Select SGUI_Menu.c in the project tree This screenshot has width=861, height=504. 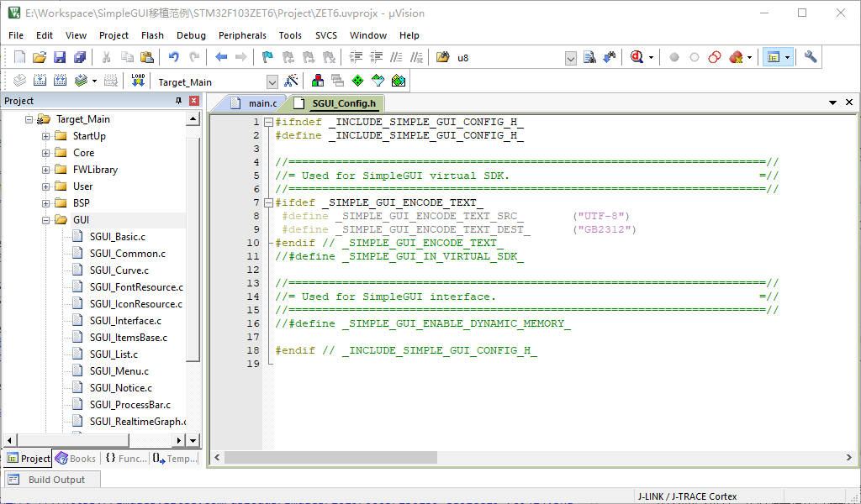pyautogui.click(x=119, y=371)
